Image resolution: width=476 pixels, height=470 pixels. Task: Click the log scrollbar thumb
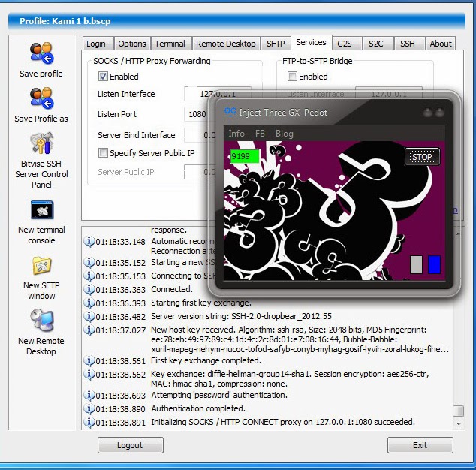[x=458, y=411]
